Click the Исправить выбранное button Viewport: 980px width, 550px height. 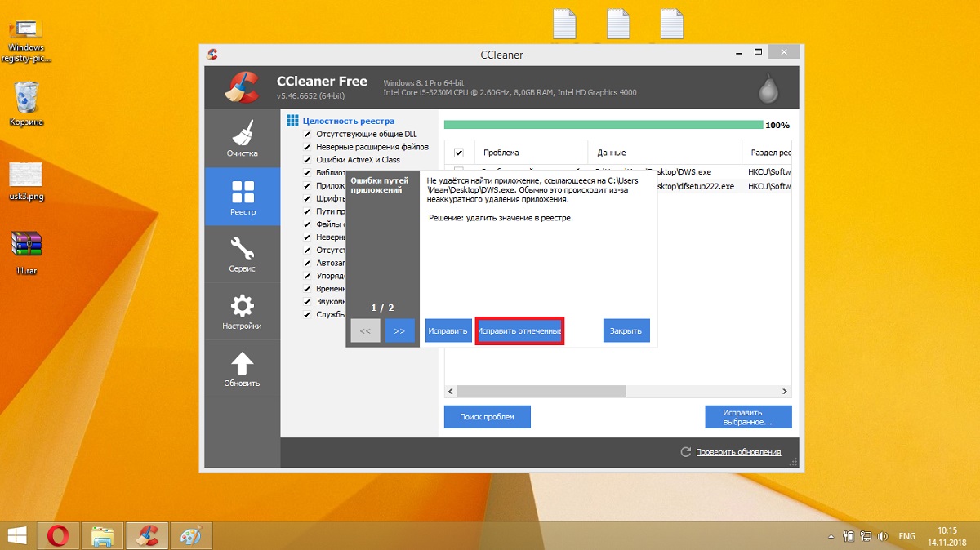point(748,416)
